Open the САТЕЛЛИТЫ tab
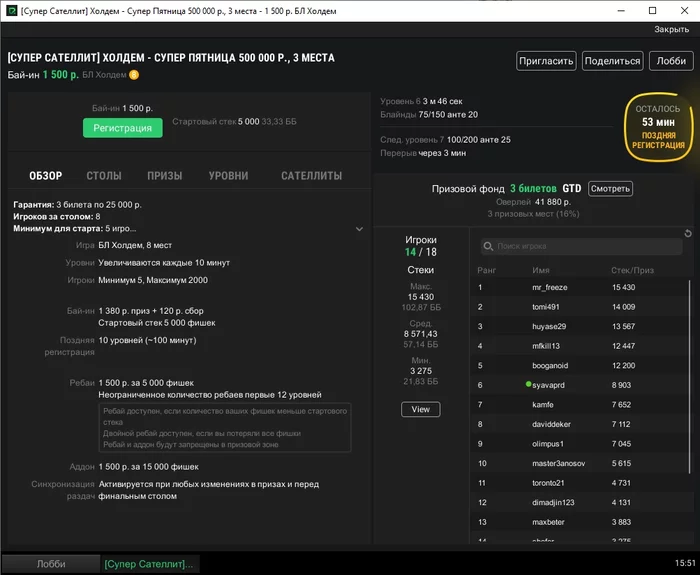 pos(312,176)
